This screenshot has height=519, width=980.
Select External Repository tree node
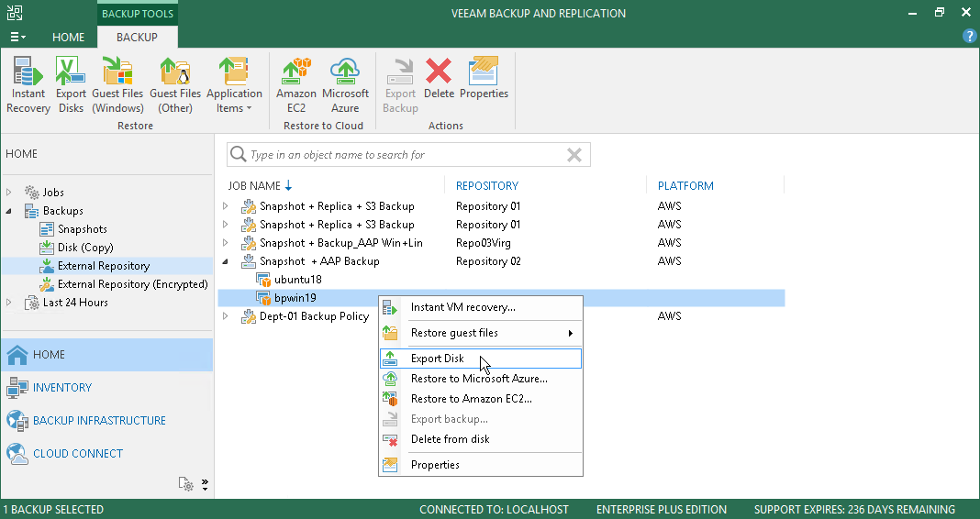pyautogui.click(x=103, y=266)
